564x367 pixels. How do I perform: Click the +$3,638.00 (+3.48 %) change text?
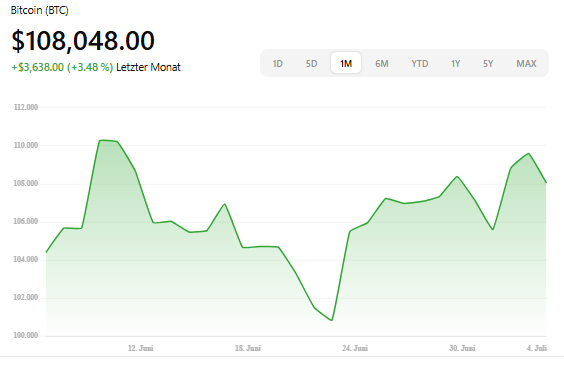click(62, 67)
